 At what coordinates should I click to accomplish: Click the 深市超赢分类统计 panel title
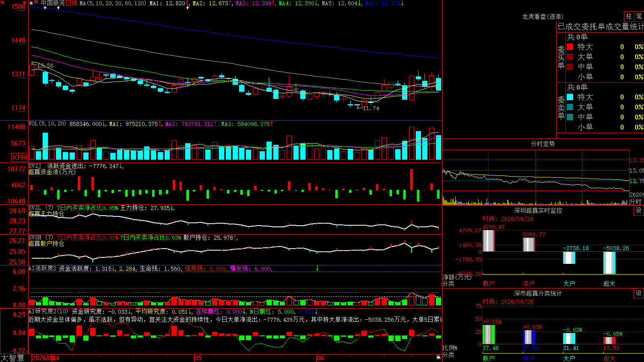[x=538, y=293]
